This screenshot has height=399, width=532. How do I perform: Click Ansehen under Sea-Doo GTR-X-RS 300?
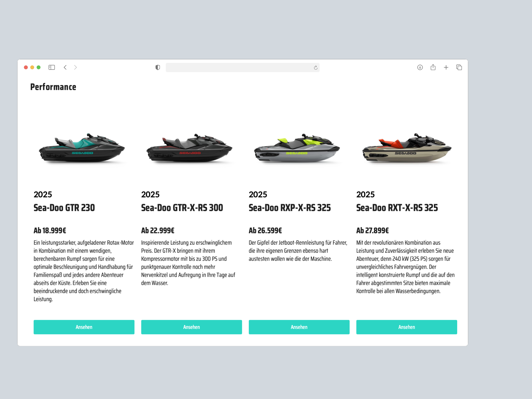tap(191, 327)
